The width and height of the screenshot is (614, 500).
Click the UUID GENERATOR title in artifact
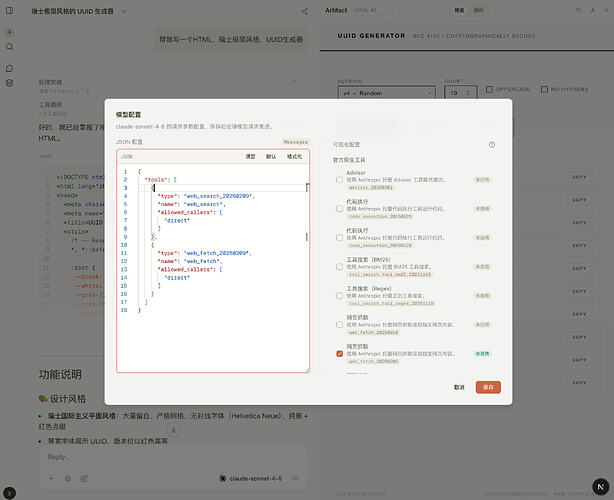[x=371, y=36]
